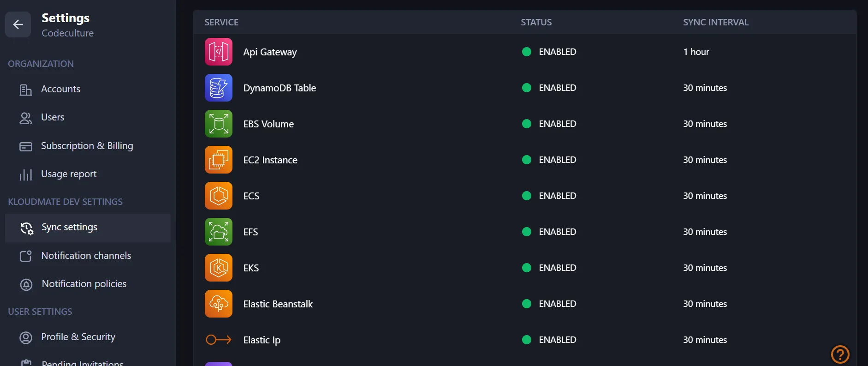Click the ECS service icon
Viewport: 868px width, 366px height.
pyautogui.click(x=219, y=196)
